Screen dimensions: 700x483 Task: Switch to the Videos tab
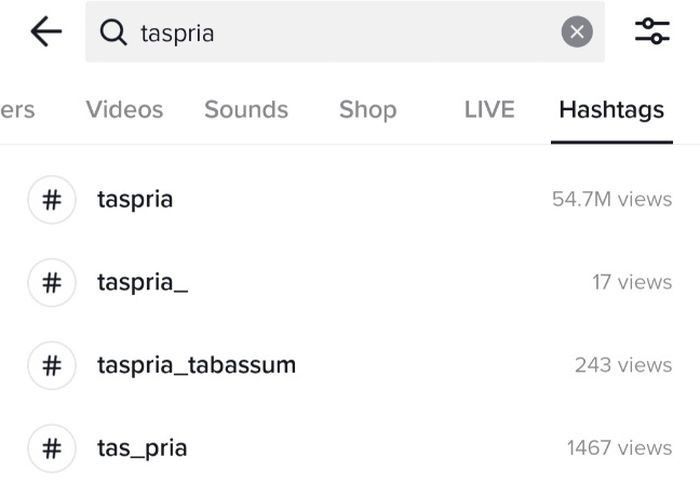124,110
